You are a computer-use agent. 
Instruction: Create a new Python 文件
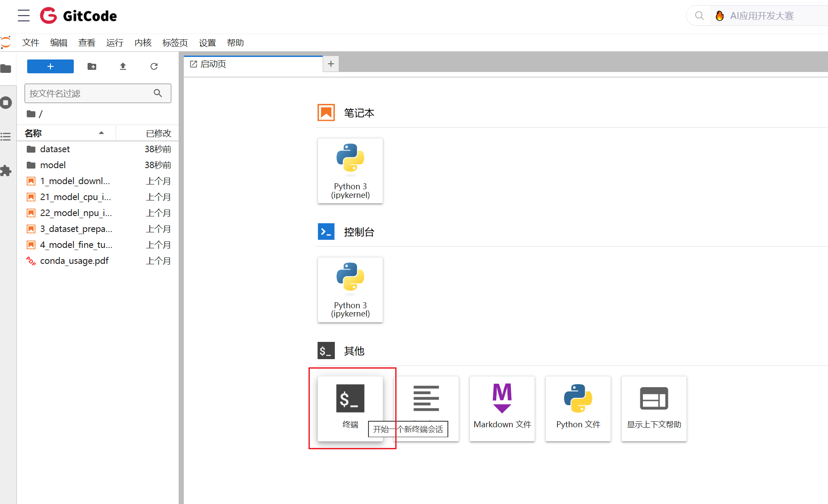[x=578, y=409]
